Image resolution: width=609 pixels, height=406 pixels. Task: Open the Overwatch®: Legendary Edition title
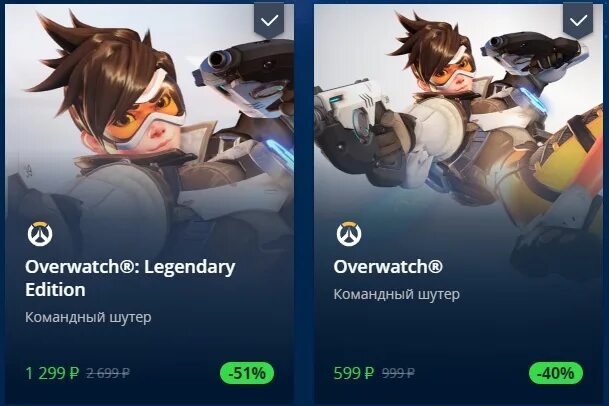(130, 278)
